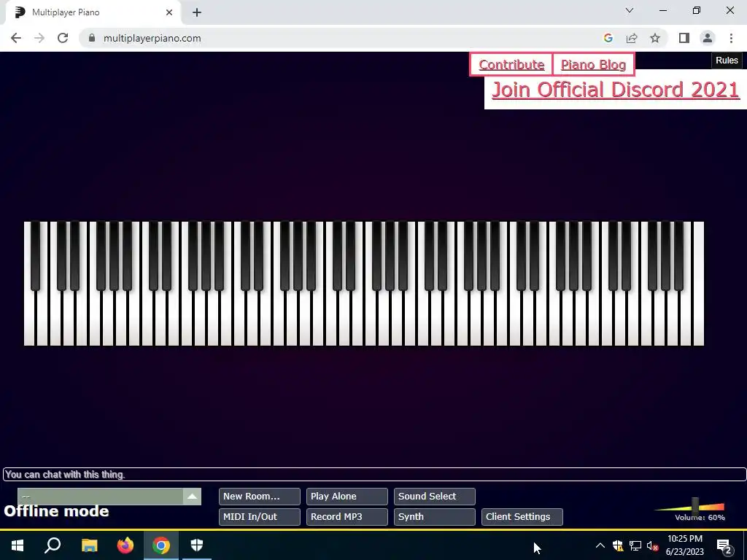This screenshot has height=560, width=747.
Task: Select the Multiplayer Piano tab
Action: click(93, 12)
